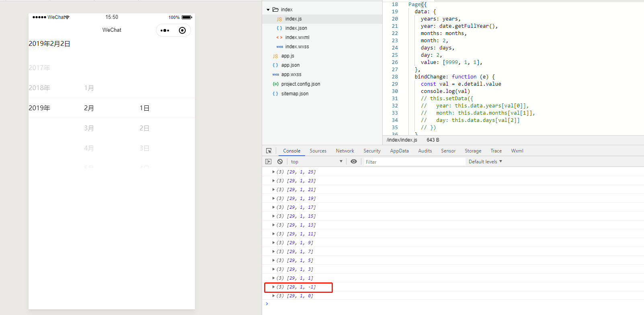Switch to the AppData tab
The height and width of the screenshot is (315, 644).
pyautogui.click(x=399, y=151)
